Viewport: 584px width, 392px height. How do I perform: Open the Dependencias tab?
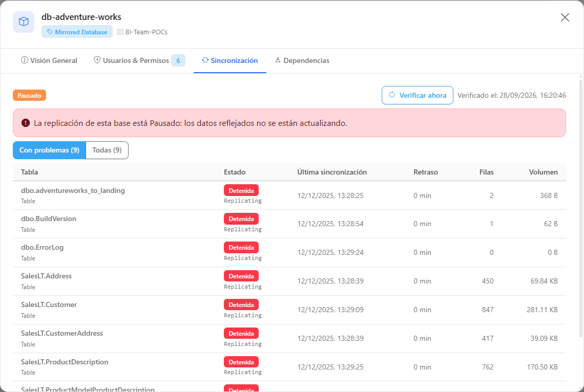(x=302, y=60)
